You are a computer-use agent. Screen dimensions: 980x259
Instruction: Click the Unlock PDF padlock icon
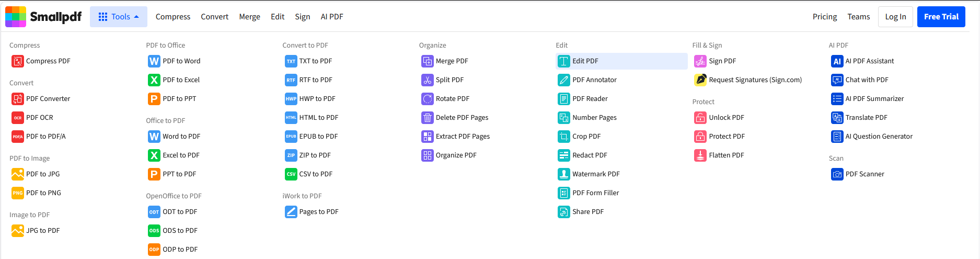[x=700, y=118]
